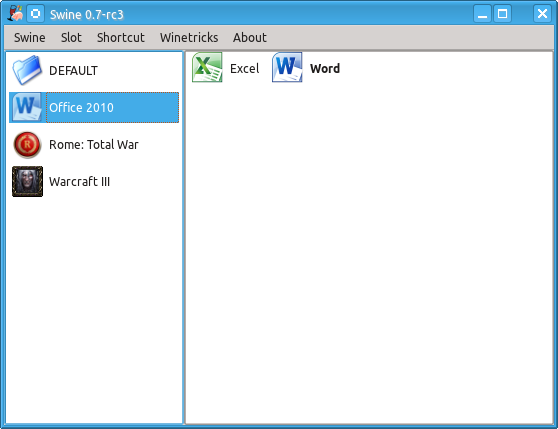Open the Slot menu
The width and height of the screenshot is (558, 429).
click(71, 37)
